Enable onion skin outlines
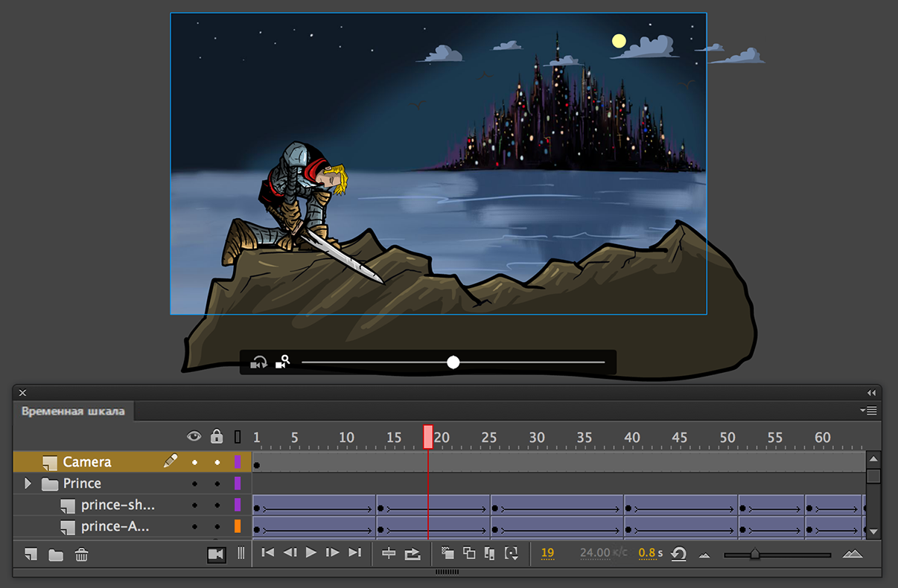Screen dimensions: 898x588 pos(469,553)
